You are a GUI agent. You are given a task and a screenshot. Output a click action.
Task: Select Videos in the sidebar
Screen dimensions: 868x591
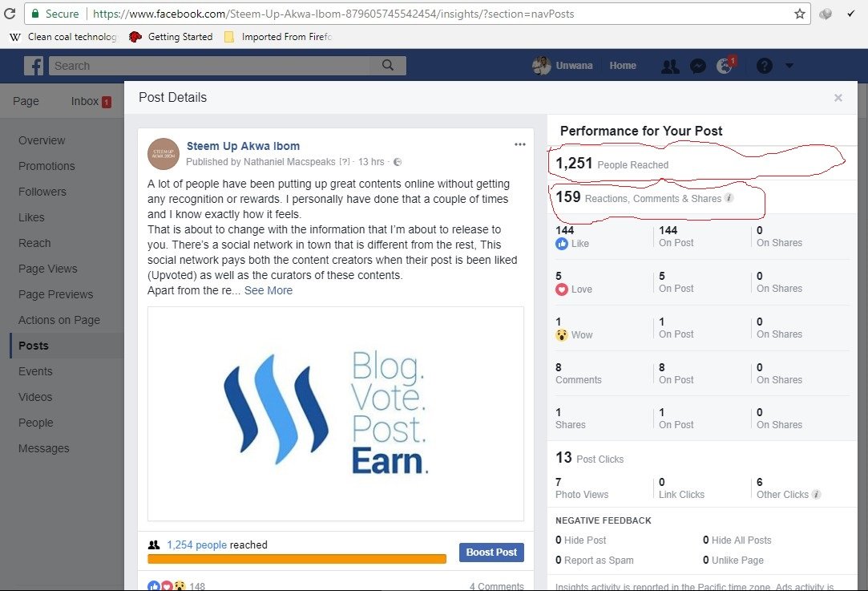tap(35, 397)
